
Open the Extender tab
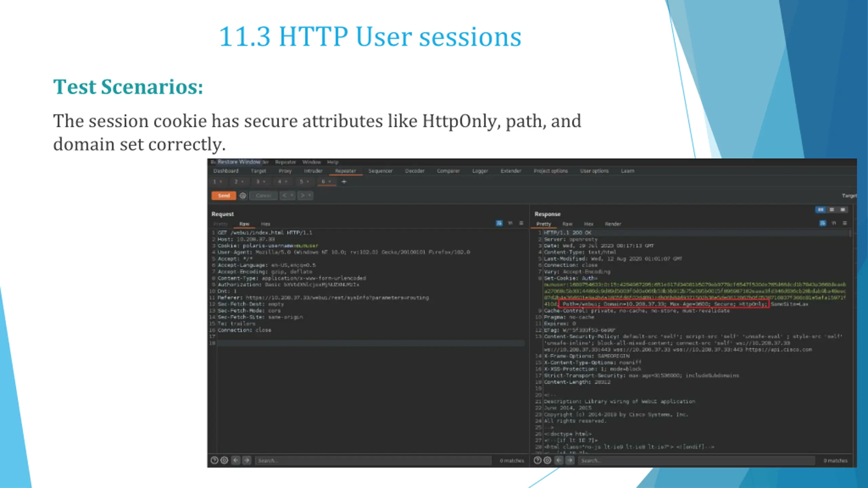pyautogui.click(x=511, y=171)
